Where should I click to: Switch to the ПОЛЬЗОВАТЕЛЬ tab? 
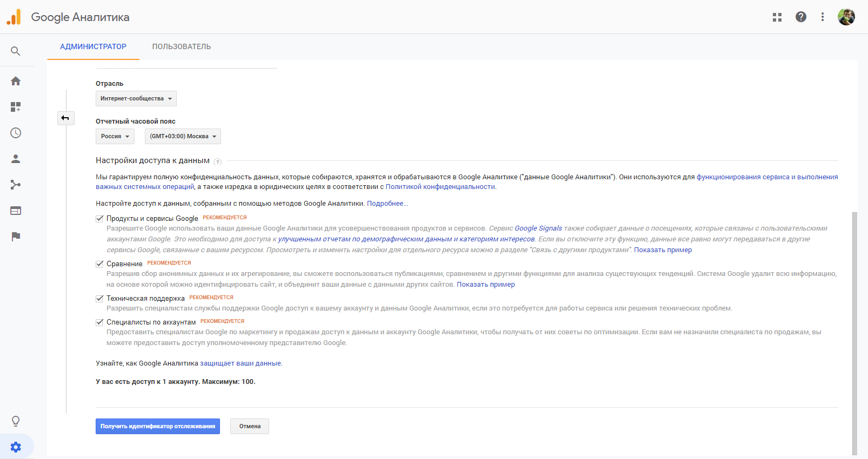point(182,46)
